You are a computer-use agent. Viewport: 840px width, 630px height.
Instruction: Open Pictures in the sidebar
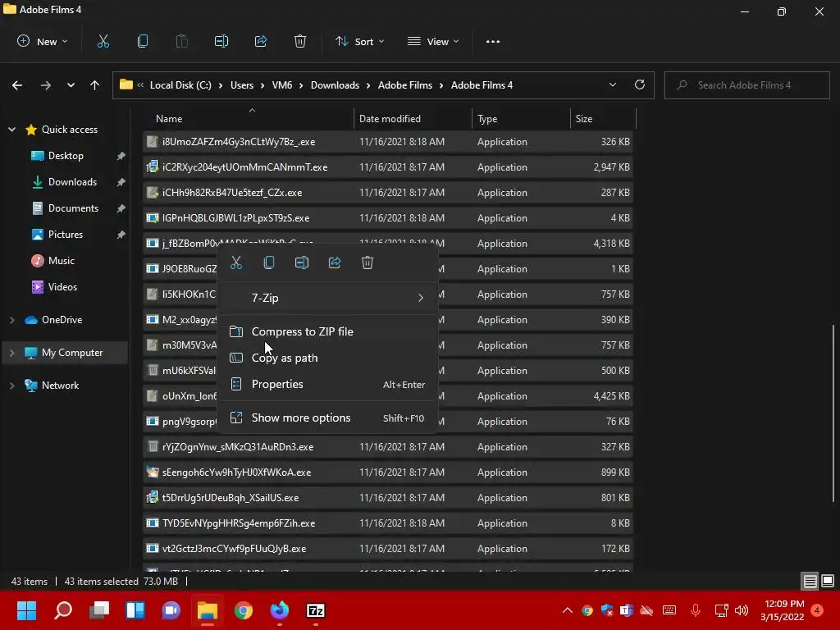[x=66, y=235]
